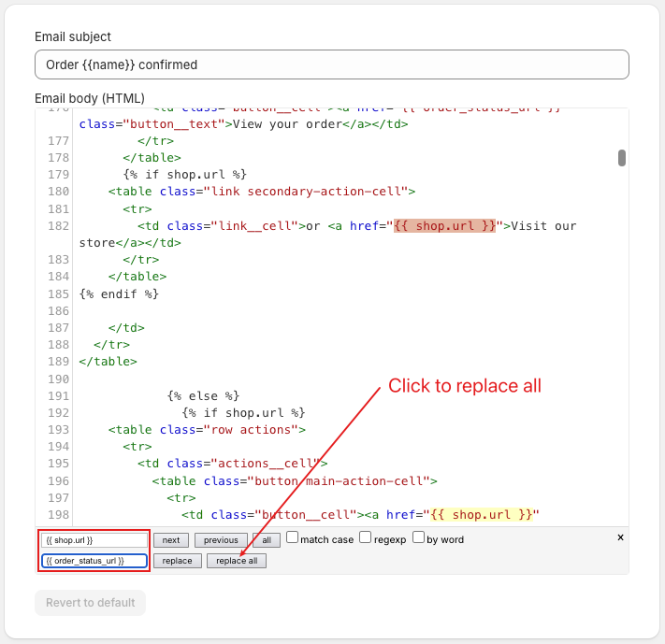Viewport: 665px width, 644px height.
Task: Enable the match case checkbox
Action: (x=292, y=537)
